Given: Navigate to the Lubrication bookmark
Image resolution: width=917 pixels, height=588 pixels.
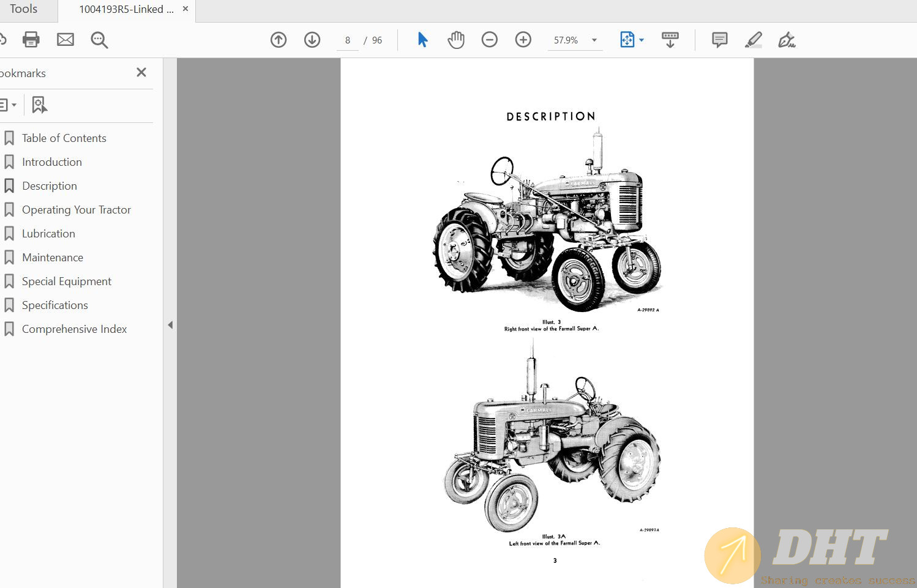Looking at the screenshot, I should (48, 234).
